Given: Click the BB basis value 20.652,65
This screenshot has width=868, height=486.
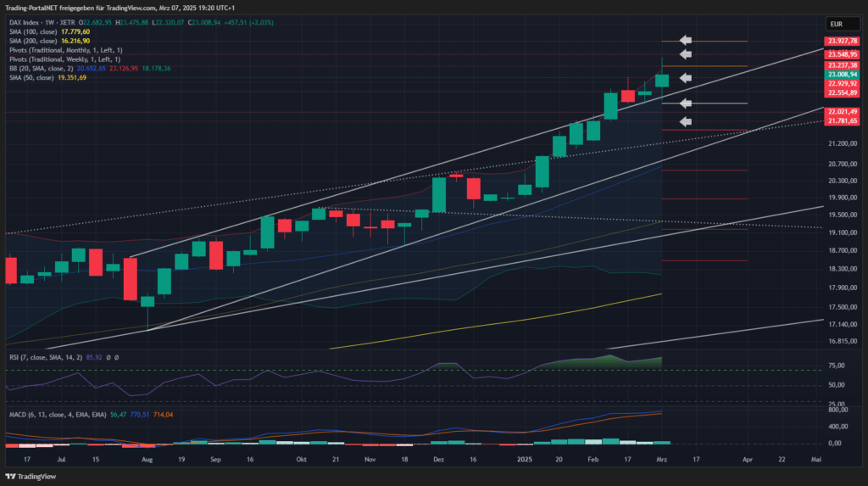Looking at the screenshot, I should 92,69.
